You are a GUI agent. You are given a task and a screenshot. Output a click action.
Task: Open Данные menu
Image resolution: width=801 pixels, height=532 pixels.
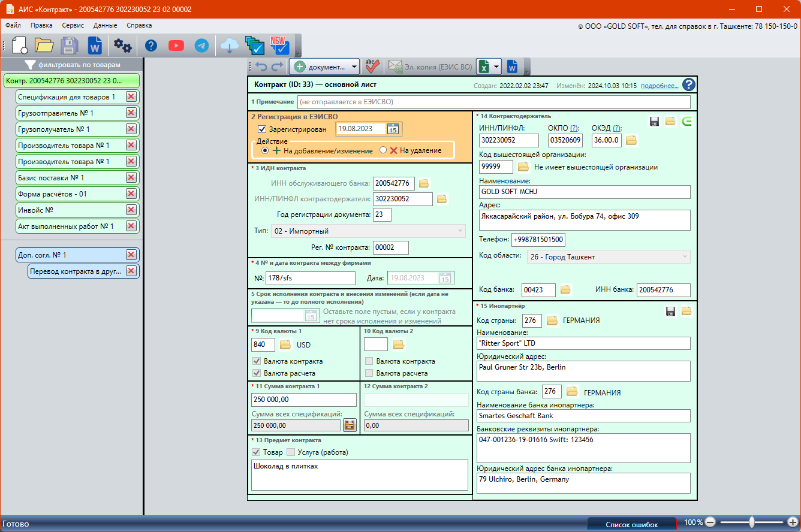coord(105,25)
